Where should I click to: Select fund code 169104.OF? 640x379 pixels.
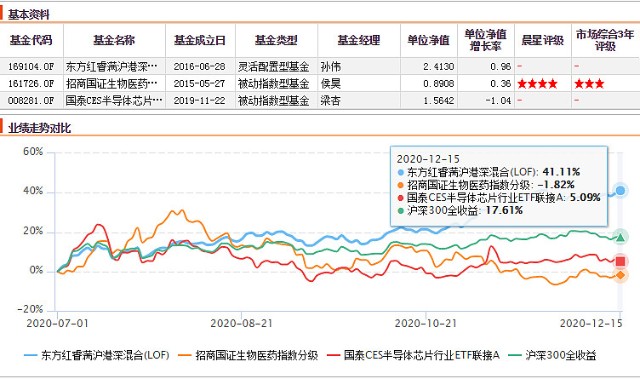pos(31,66)
